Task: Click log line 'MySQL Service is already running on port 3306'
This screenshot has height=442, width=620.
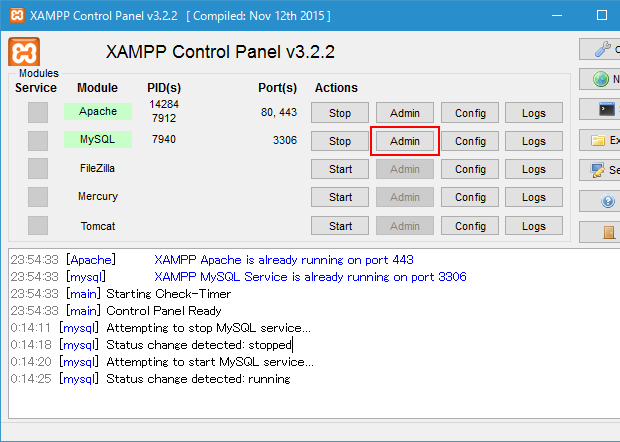Action: [x=310, y=277]
